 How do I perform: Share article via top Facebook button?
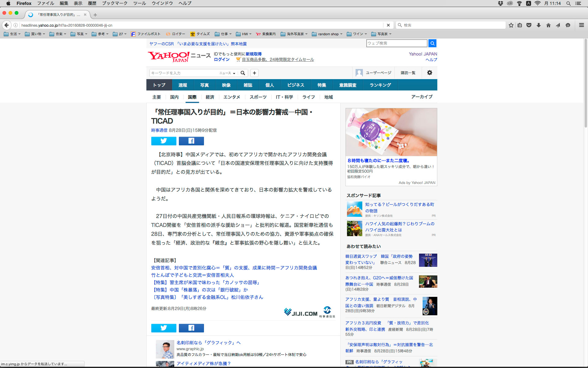click(x=191, y=141)
